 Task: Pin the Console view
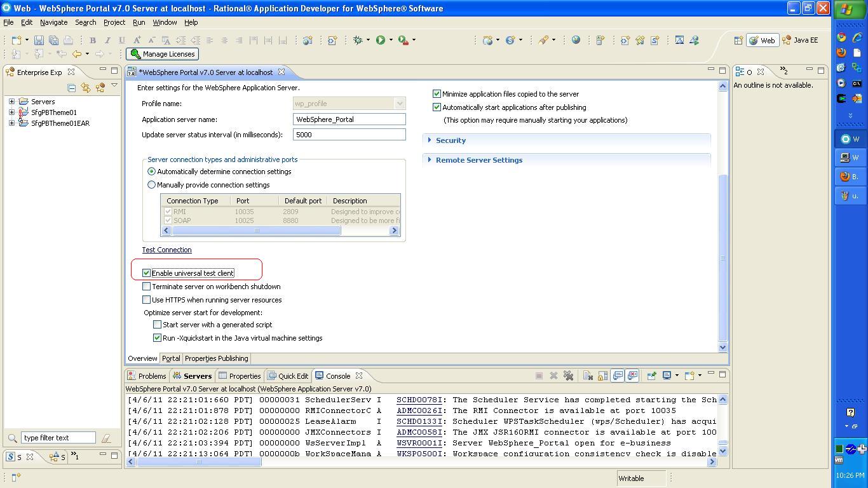[652, 376]
